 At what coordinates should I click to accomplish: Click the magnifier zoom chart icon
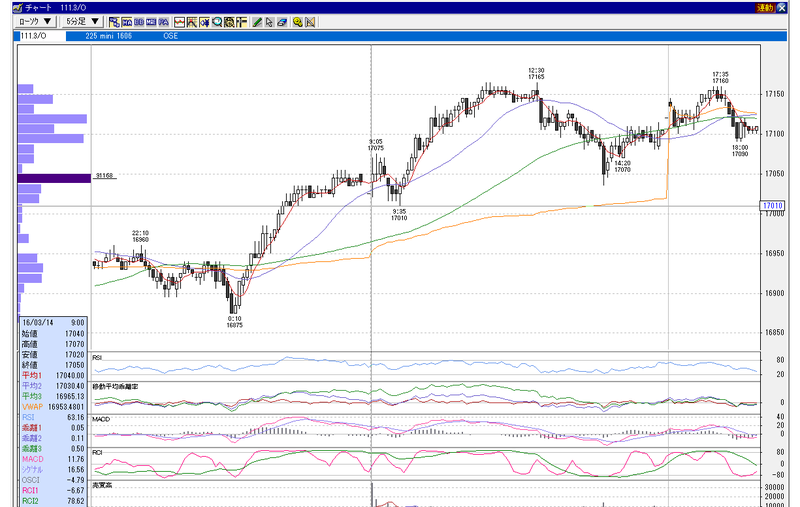pyautogui.click(x=217, y=22)
